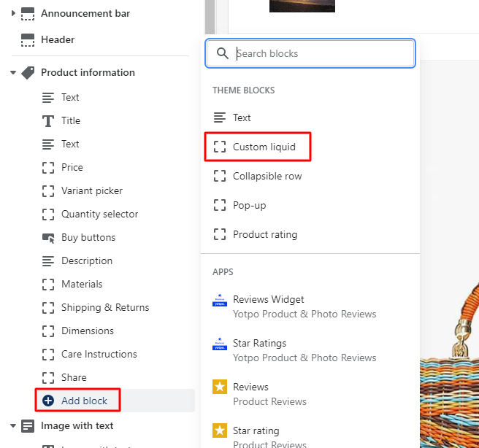Screen dimensions: 479x448
Task: Click the Product information tag icon
Action: tap(28, 72)
